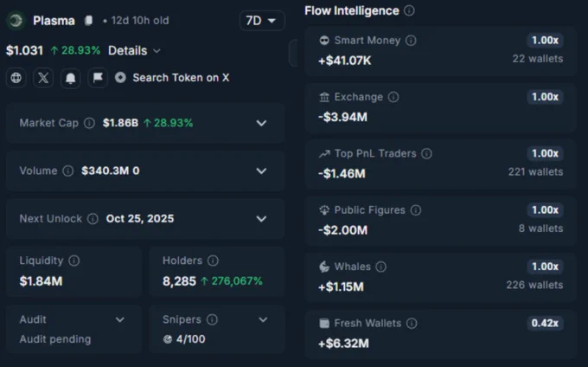
Task: Report token using the flag icon
Action: [98, 78]
